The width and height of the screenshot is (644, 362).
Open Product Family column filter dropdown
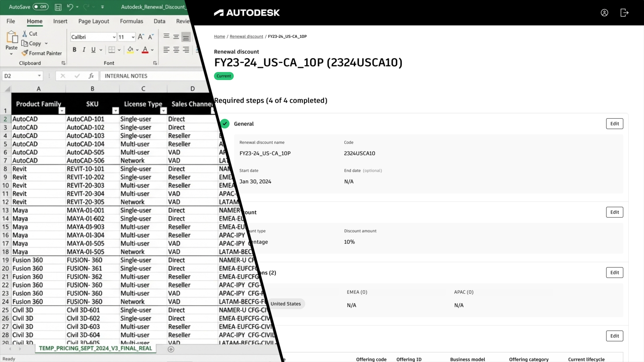click(x=62, y=110)
